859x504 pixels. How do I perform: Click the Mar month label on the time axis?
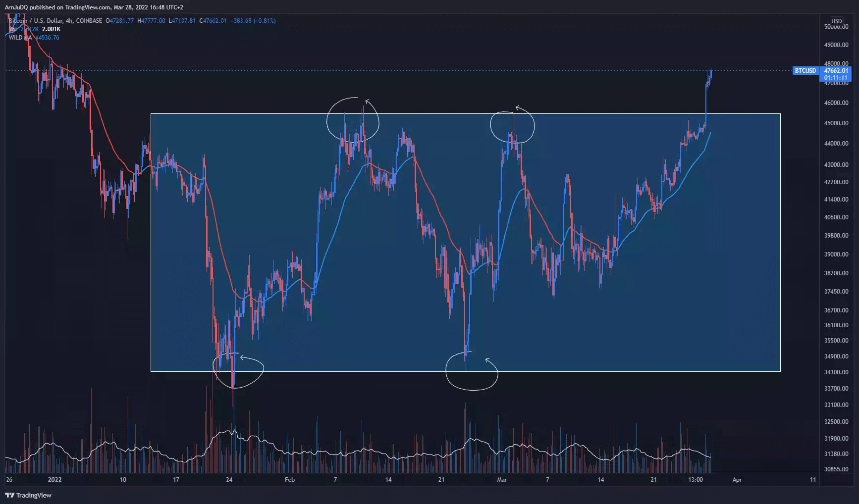click(502, 480)
